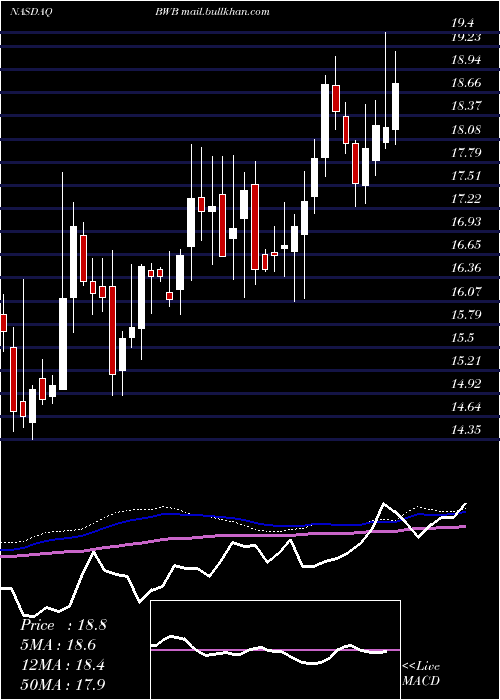Click the 18.08 price axis label
The image size is (500, 700).
pos(466,130)
